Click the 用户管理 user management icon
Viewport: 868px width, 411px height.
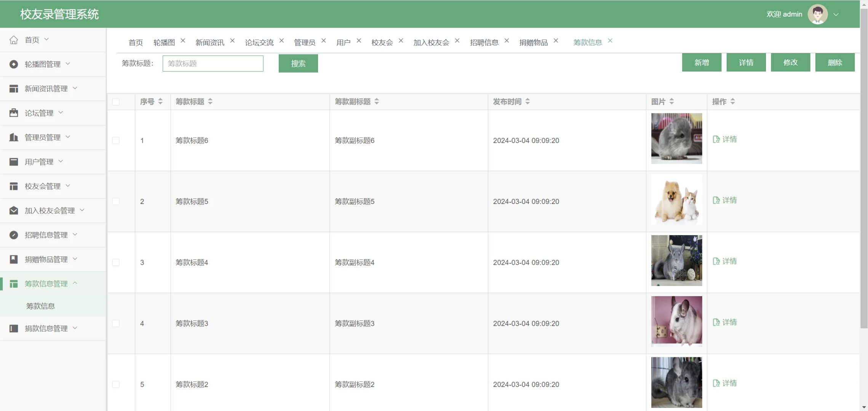14,161
